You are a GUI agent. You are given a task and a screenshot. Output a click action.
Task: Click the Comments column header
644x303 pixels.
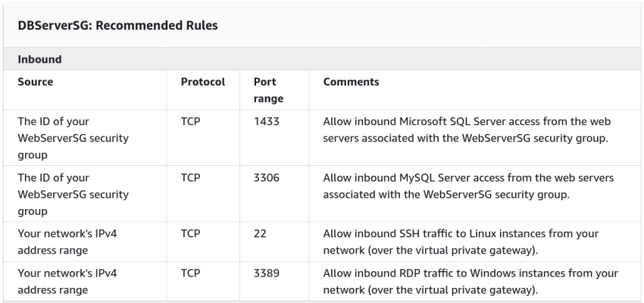(x=351, y=82)
